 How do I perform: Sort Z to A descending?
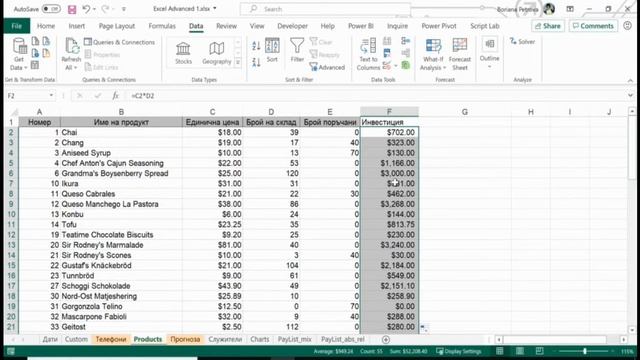pyautogui.click(x=256, y=62)
